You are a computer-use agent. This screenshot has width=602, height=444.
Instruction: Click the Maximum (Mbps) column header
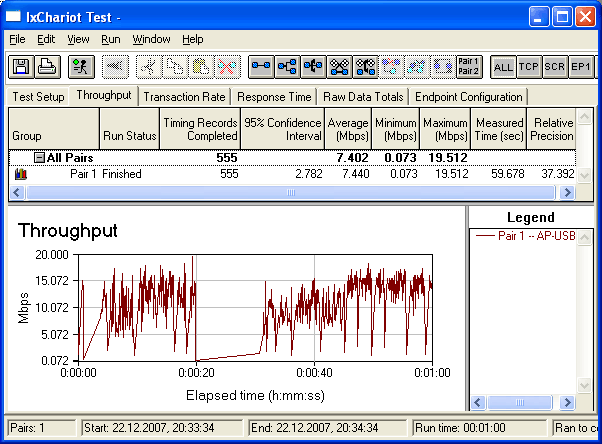(x=445, y=129)
